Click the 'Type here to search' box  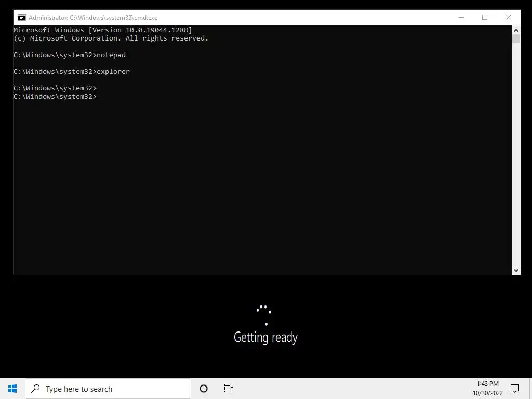108,389
